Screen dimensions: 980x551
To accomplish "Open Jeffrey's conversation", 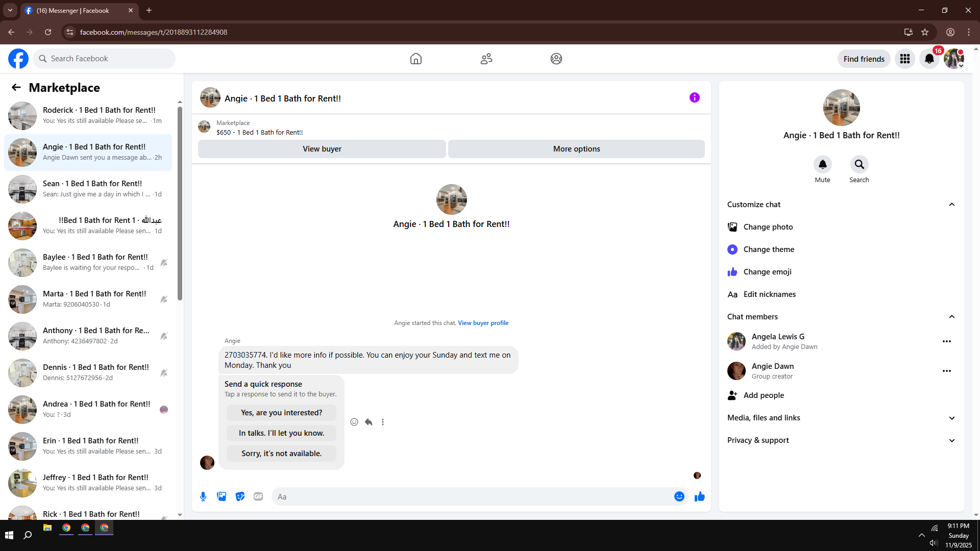I will pos(88,483).
